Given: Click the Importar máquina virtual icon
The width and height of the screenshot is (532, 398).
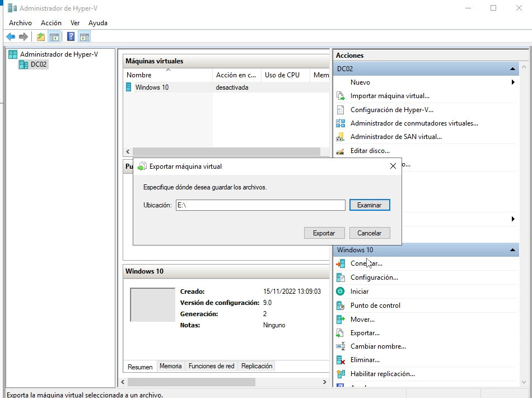Looking at the screenshot, I should pyautogui.click(x=340, y=96).
